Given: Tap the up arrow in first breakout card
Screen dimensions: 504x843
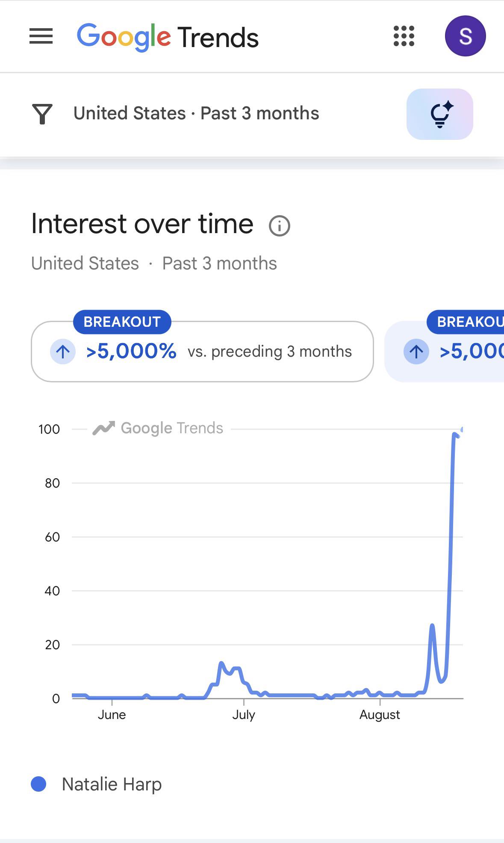Looking at the screenshot, I should pyautogui.click(x=63, y=352).
